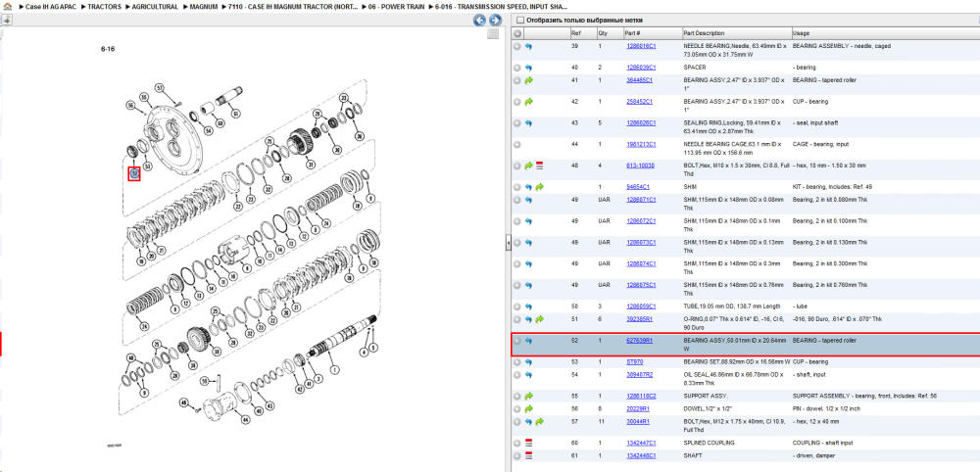The image size is (980, 472).
Task: Open part number link 364465C1
Action: point(639,80)
